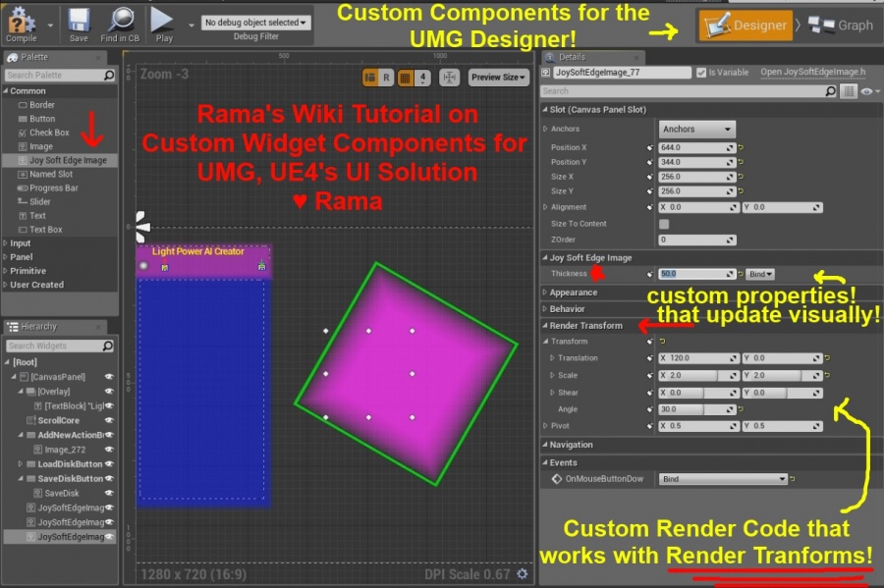Edit widget name JoySoftEdgeImage_77
This screenshot has width=884, height=588.
623,72
